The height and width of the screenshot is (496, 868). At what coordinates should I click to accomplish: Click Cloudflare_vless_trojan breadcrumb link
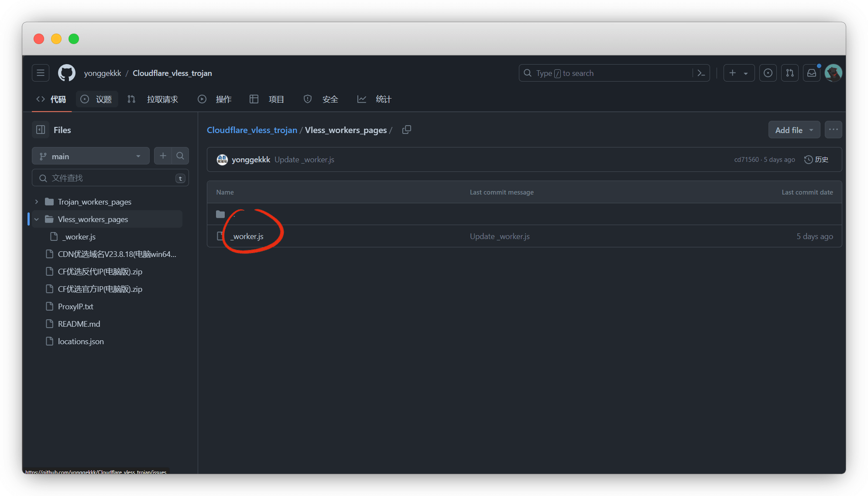pos(252,130)
